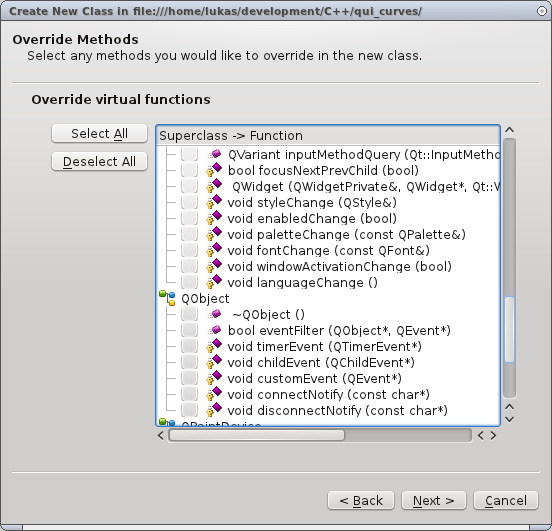Click the horizontal scrollbar thumb of function list
The width and height of the screenshot is (552, 531).
(x=257, y=435)
